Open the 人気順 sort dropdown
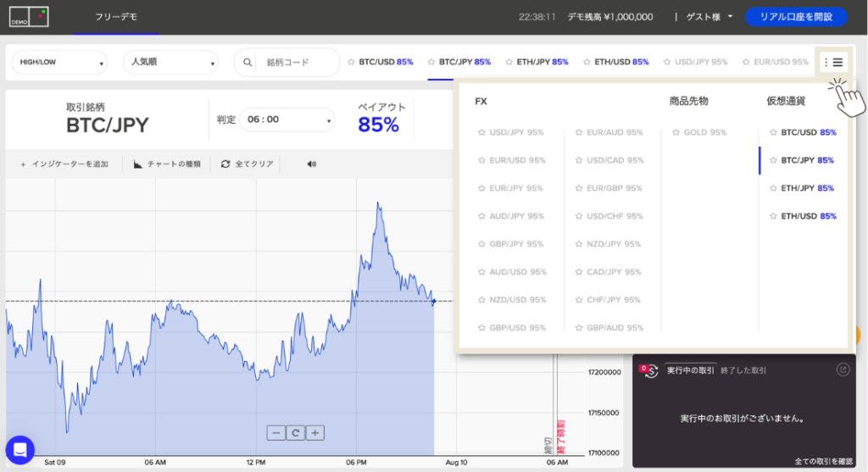This screenshot has width=868, height=472. [171, 63]
